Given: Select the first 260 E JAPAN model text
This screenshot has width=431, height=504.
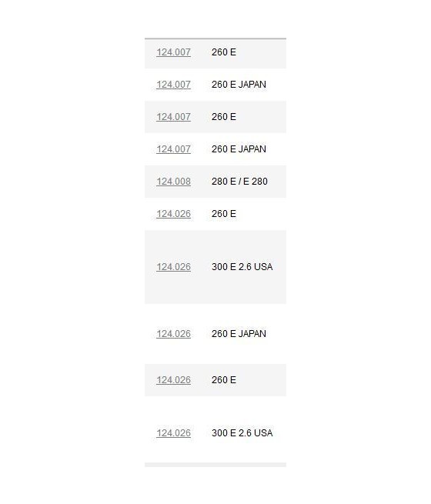Looking at the screenshot, I should tap(239, 85).
